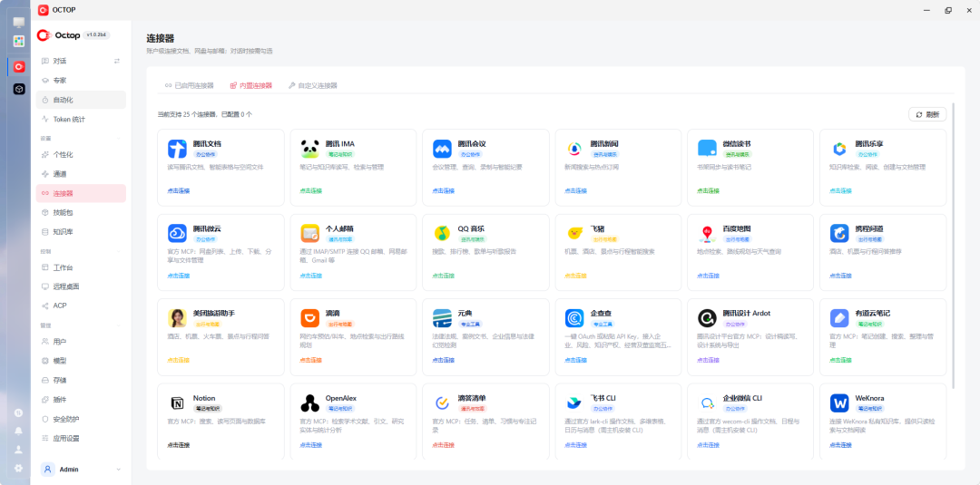Click the 腾讯乐享 card icon
The width and height of the screenshot is (980, 485).
[x=839, y=149]
